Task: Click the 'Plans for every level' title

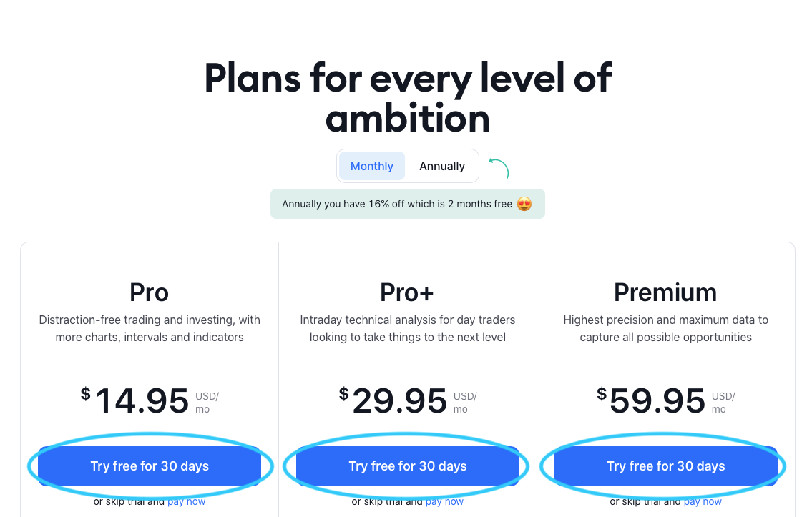Action: (x=408, y=98)
